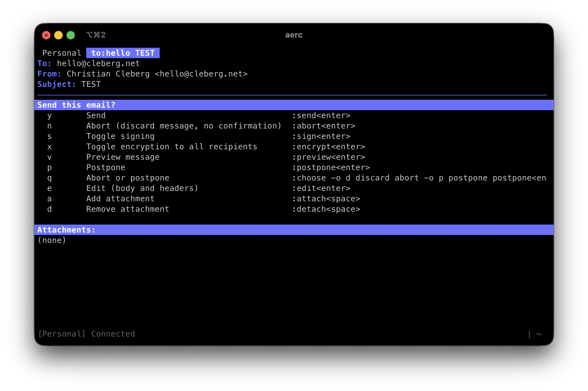Click the Subject field showing TEST
Screen dimensions: 588x391
click(x=91, y=84)
